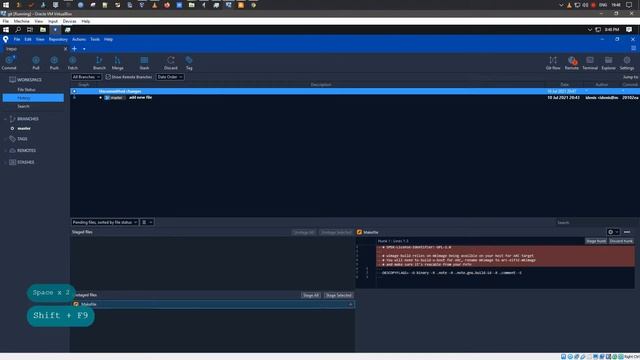The width and height of the screenshot is (640, 360).
Task: Open Sourcetree File menu
Action: tap(17, 39)
